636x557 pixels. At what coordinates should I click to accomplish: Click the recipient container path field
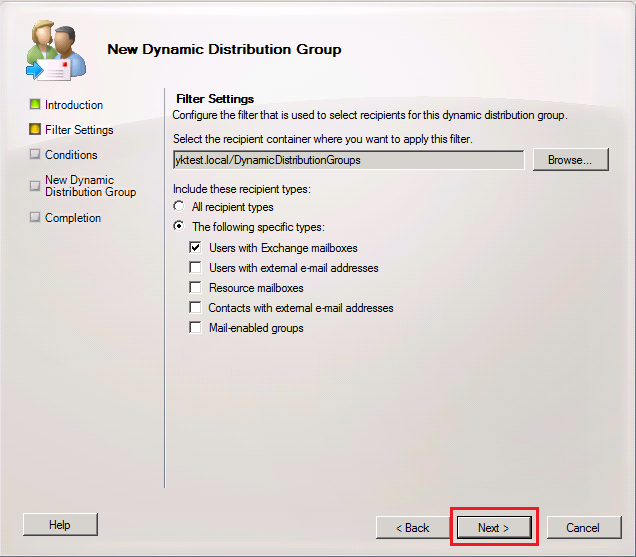(348, 159)
